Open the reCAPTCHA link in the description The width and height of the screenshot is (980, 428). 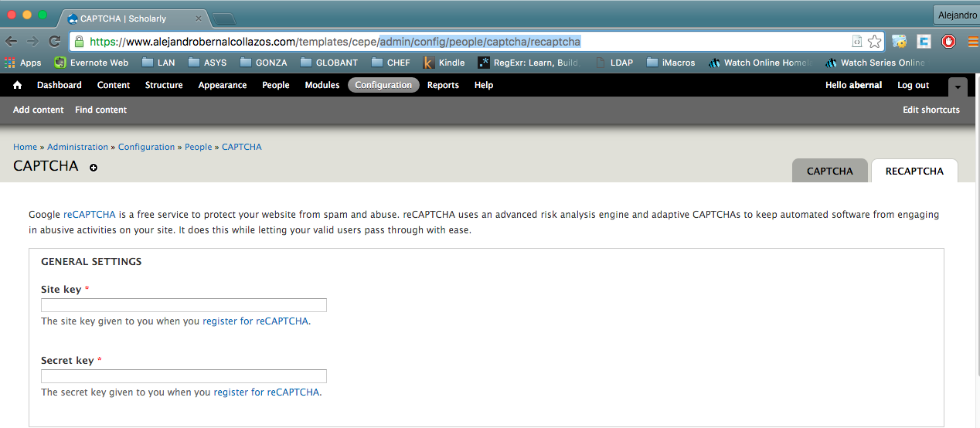[90, 215]
